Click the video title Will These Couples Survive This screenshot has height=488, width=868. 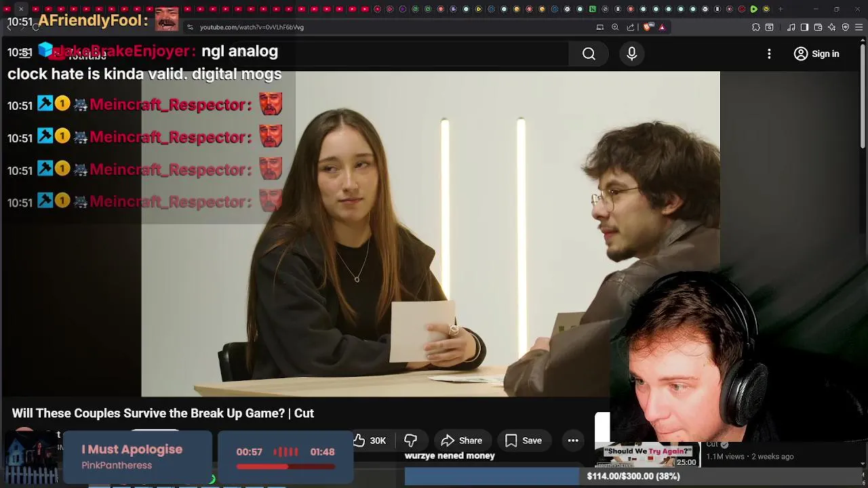[163, 413]
